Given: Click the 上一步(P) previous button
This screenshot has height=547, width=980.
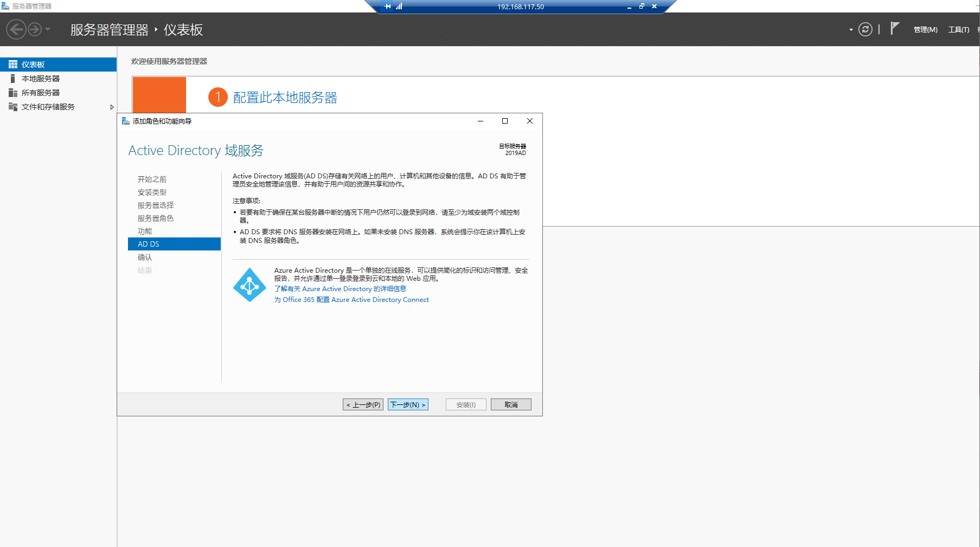Looking at the screenshot, I should click(363, 404).
